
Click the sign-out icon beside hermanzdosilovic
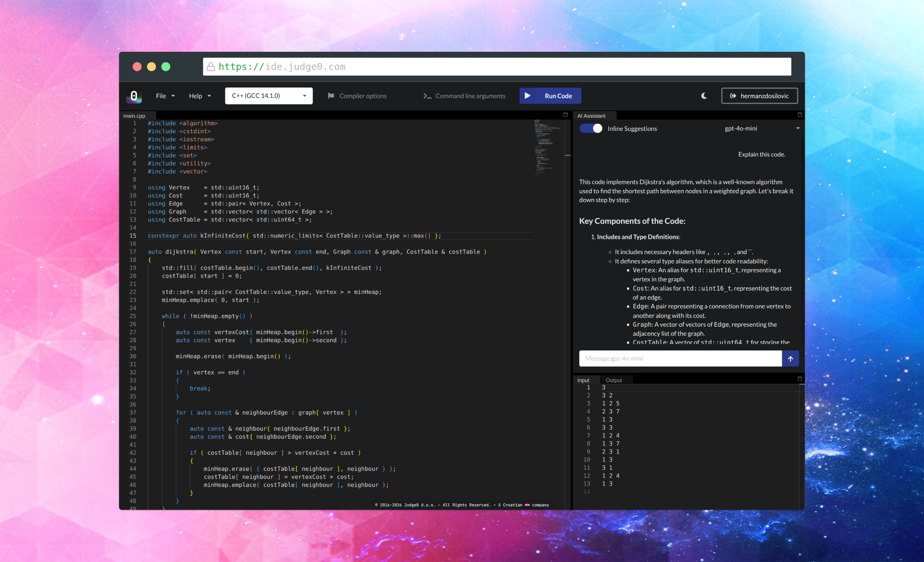click(x=734, y=96)
